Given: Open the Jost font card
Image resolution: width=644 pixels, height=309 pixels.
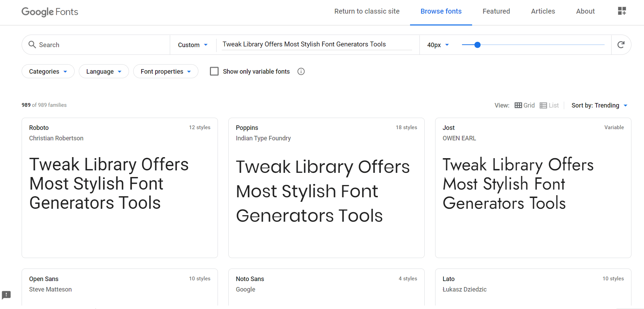Looking at the screenshot, I should pyautogui.click(x=533, y=188).
